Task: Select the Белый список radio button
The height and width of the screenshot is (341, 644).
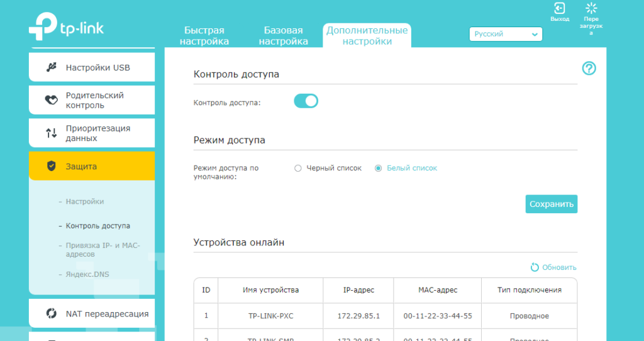Action: (379, 168)
